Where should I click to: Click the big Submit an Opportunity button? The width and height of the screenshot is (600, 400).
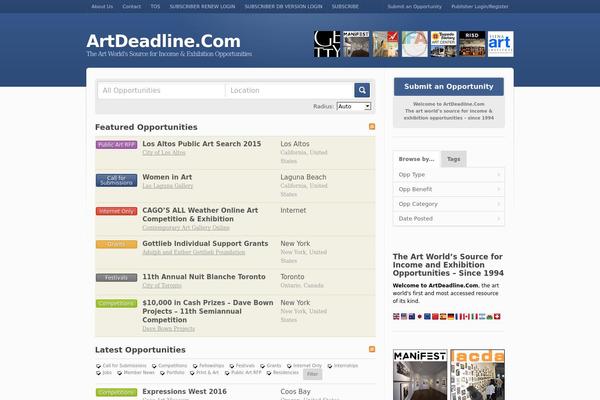448,87
